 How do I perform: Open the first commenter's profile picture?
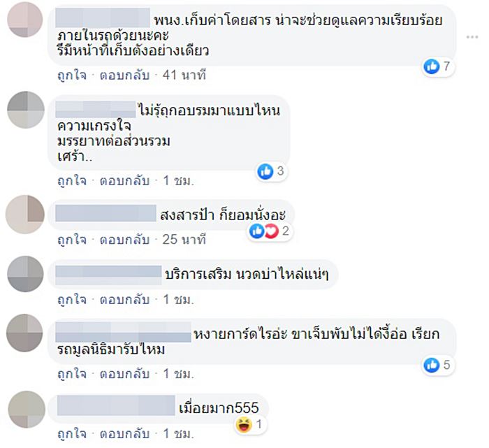click(x=25, y=20)
